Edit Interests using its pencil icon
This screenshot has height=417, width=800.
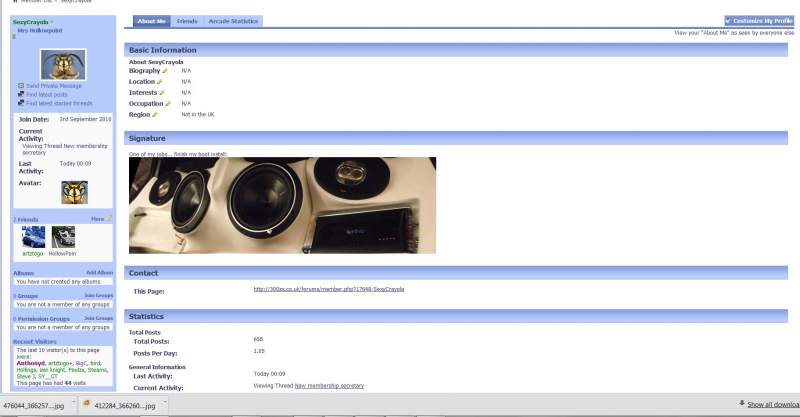pos(162,93)
